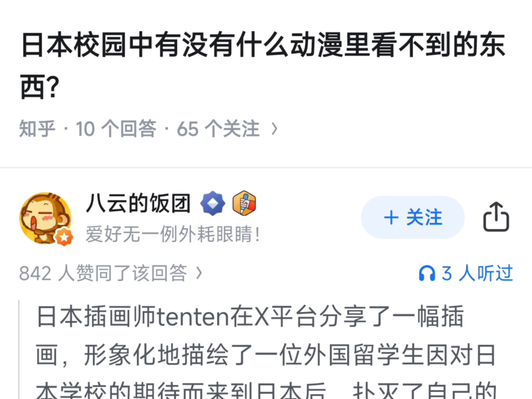Tap the headphone listen icon
532x399 pixels.
(x=427, y=273)
